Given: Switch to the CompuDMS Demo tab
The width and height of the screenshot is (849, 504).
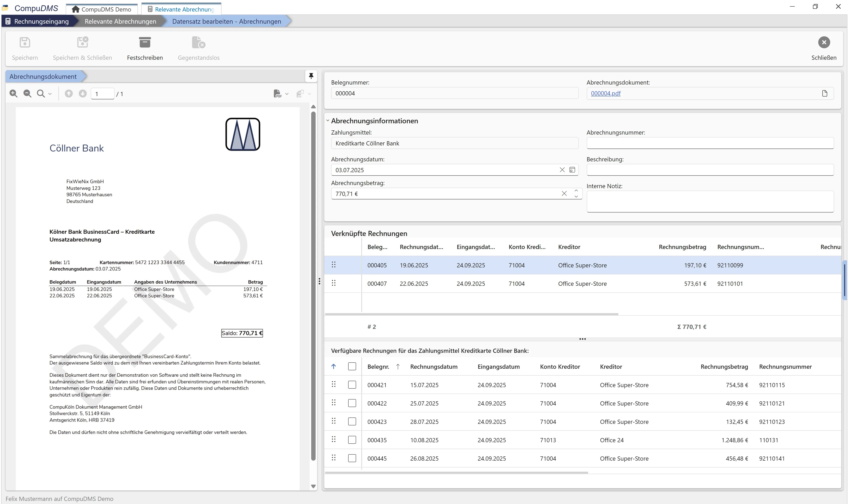Looking at the screenshot, I should tap(102, 9).
